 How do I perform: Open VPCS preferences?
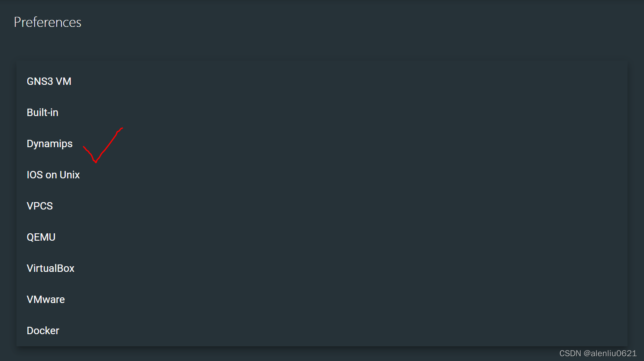point(322,206)
